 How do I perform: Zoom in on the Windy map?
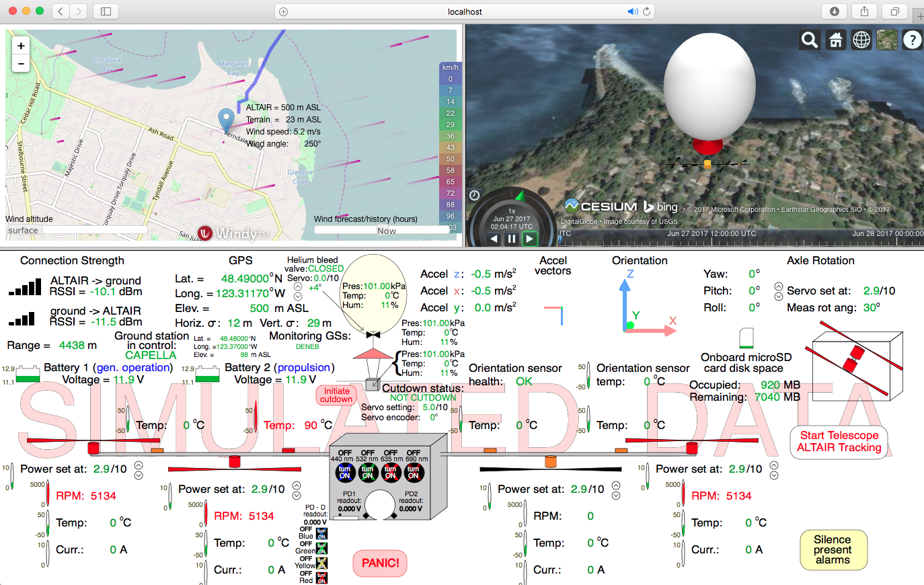tap(21, 46)
